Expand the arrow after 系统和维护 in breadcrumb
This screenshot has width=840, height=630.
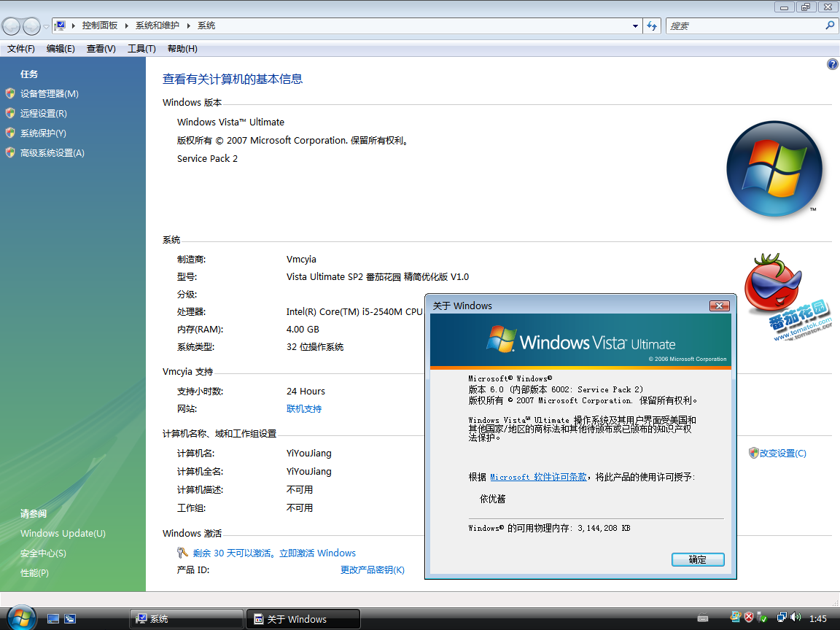click(189, 26)
